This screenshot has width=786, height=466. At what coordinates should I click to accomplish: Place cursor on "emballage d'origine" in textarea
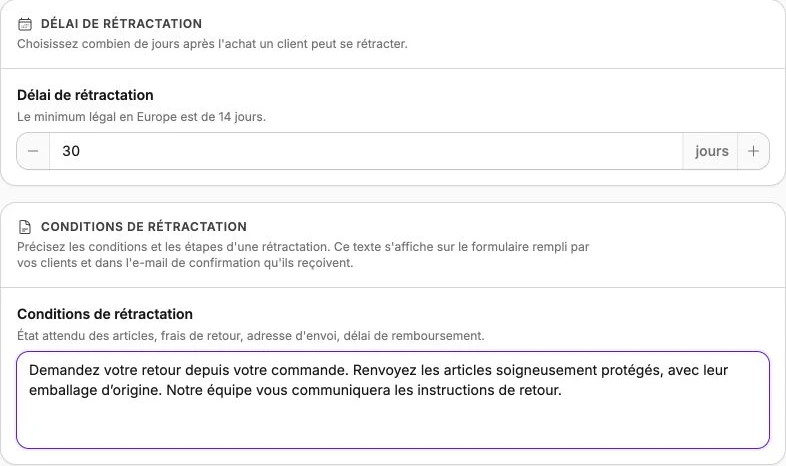(95, 390)
